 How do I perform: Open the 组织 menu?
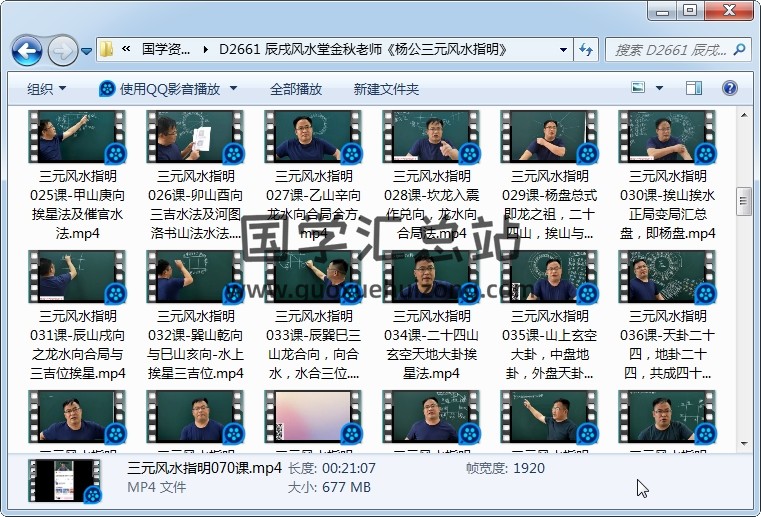[x=47, y=89]
